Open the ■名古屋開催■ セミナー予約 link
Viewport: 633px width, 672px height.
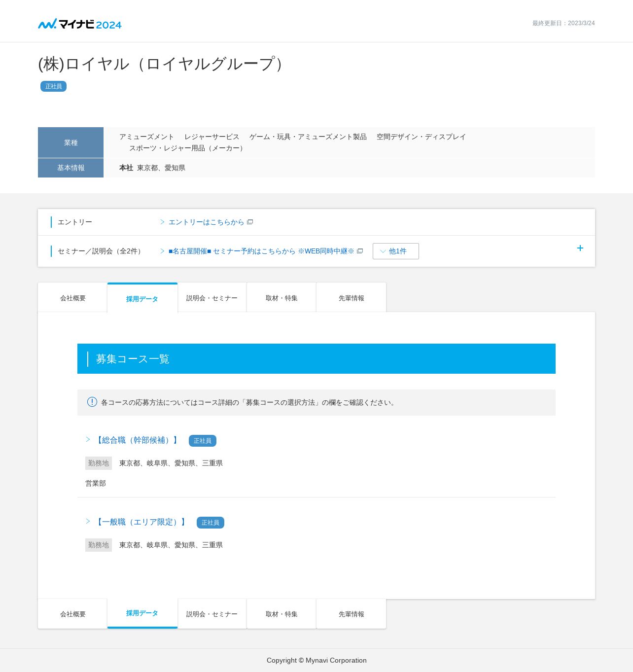261,251
